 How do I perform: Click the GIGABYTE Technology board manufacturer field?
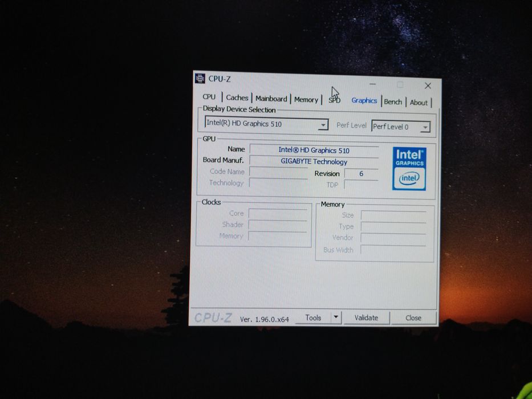tap(314, 161)
